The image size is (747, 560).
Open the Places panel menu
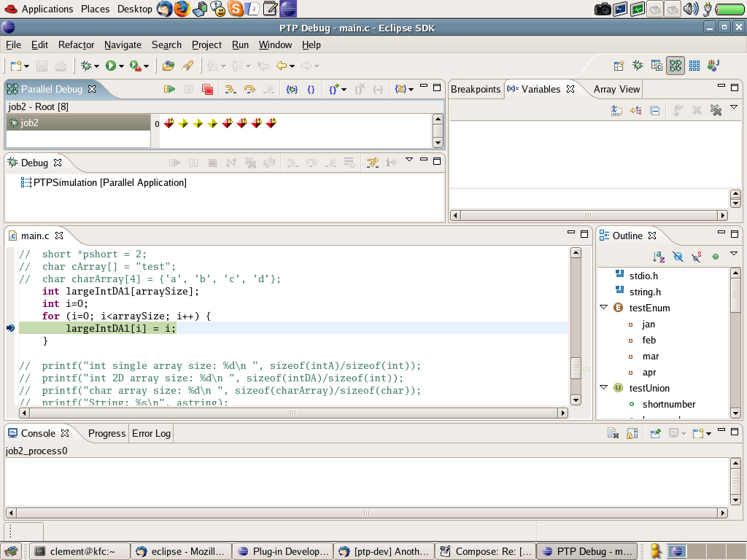point(96,9)
